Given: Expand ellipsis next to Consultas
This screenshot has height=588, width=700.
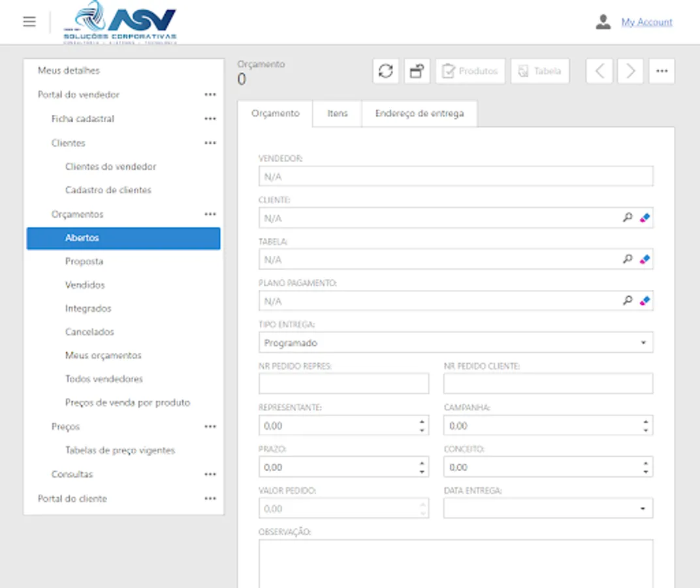Looking at the screenshot, I should (x=210, y=474).
